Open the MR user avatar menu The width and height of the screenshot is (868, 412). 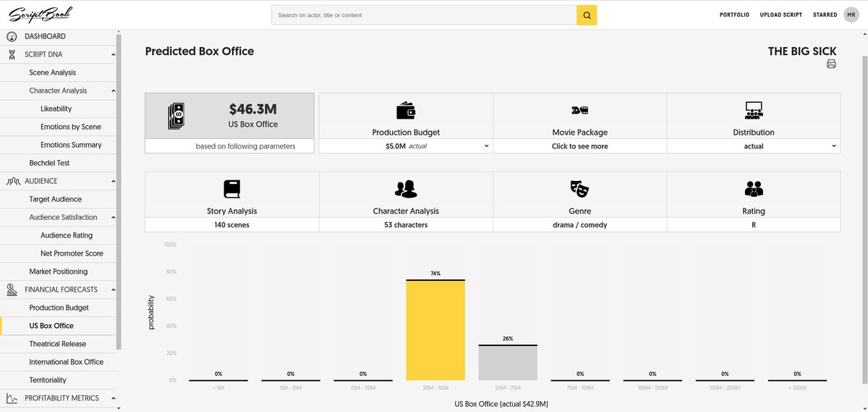(x=851, y=14)
